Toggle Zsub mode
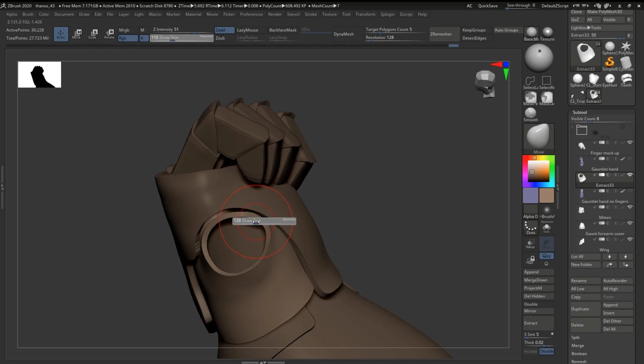644x364 pixels. pyautogui.click(x=224, y=38)
